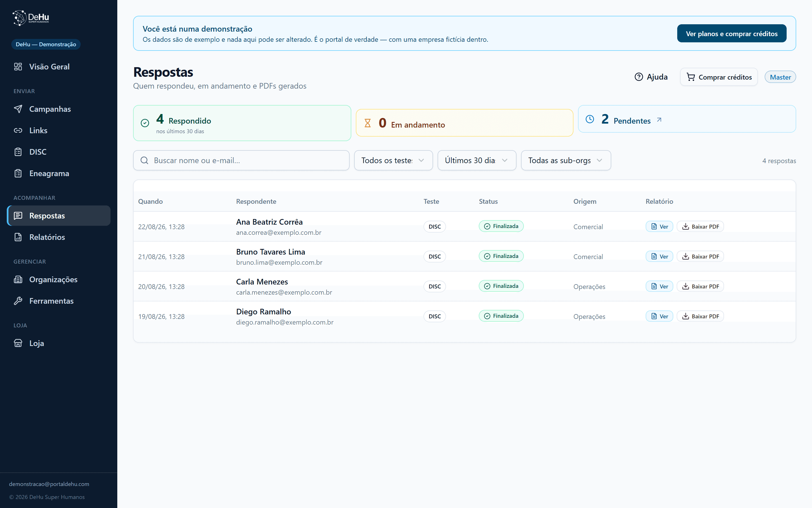Click document icon in Carla Menezes row
This screenshot has height=508, width=812.
point(654,286)
